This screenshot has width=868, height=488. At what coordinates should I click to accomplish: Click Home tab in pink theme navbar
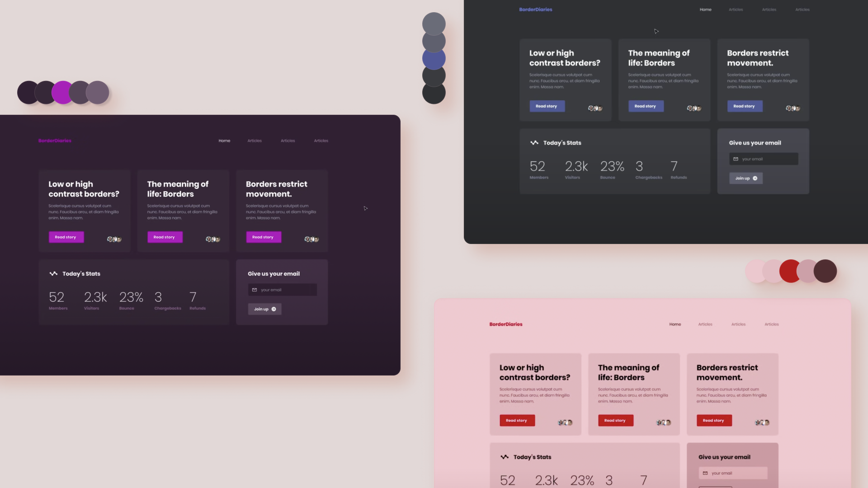coord(675,324)
